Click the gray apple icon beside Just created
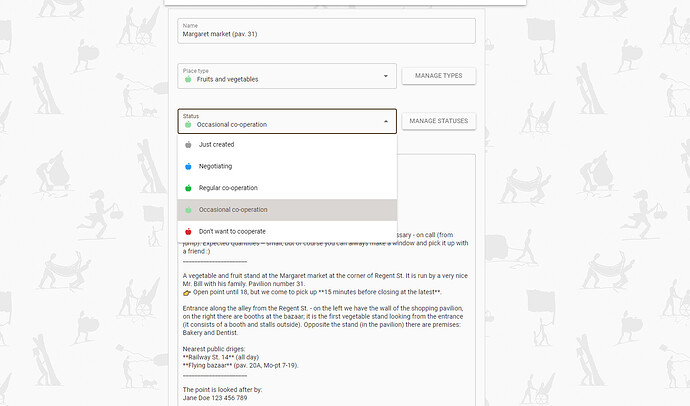The width and height of the screenshot is (690, 406). tap(188, 144)
